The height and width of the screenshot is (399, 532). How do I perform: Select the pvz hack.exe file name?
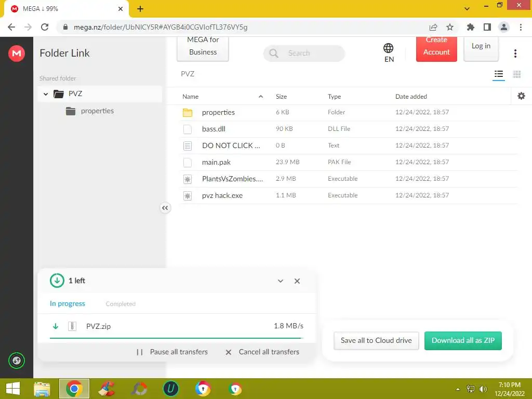pyautogui.click(x=222, y=195)
